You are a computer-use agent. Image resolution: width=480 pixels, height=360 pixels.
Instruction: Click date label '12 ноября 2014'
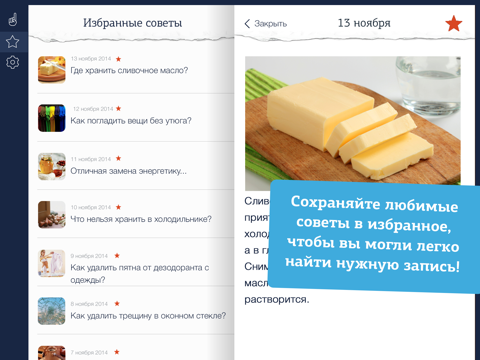tap(93, 109)
